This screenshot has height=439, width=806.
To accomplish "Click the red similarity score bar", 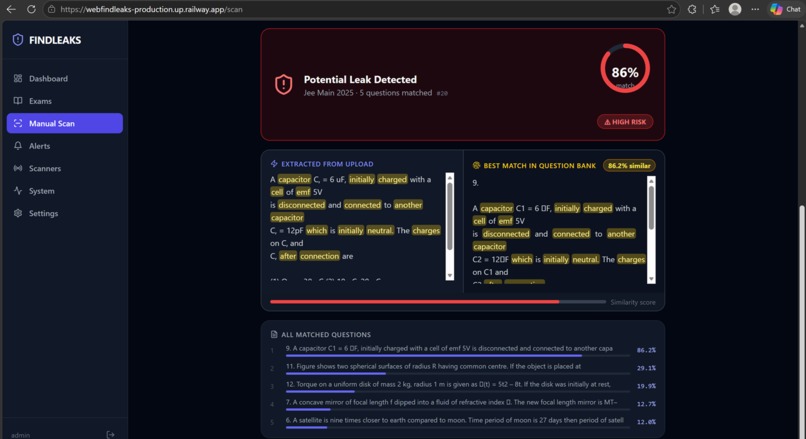I will click(x=414, y=302).
